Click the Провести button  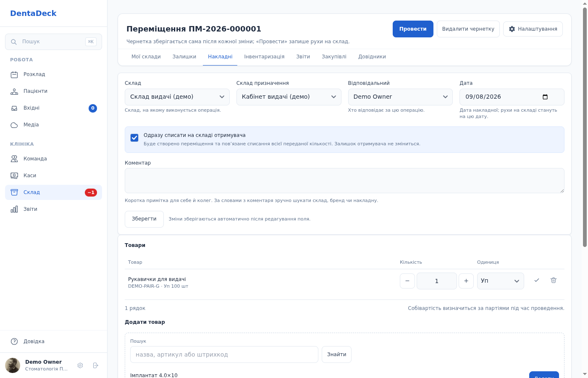[x=413, y=29]
